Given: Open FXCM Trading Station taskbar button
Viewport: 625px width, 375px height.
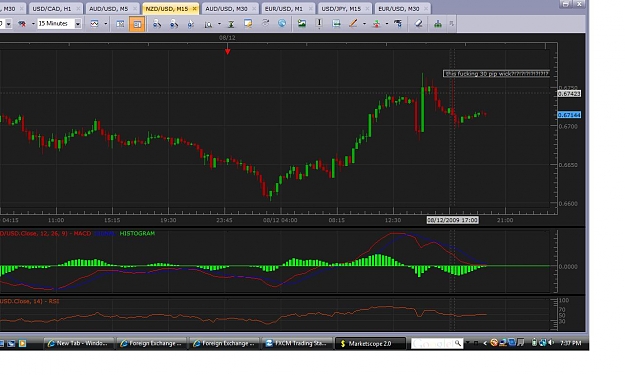Looking at the screenshot, I should point(297,343).
